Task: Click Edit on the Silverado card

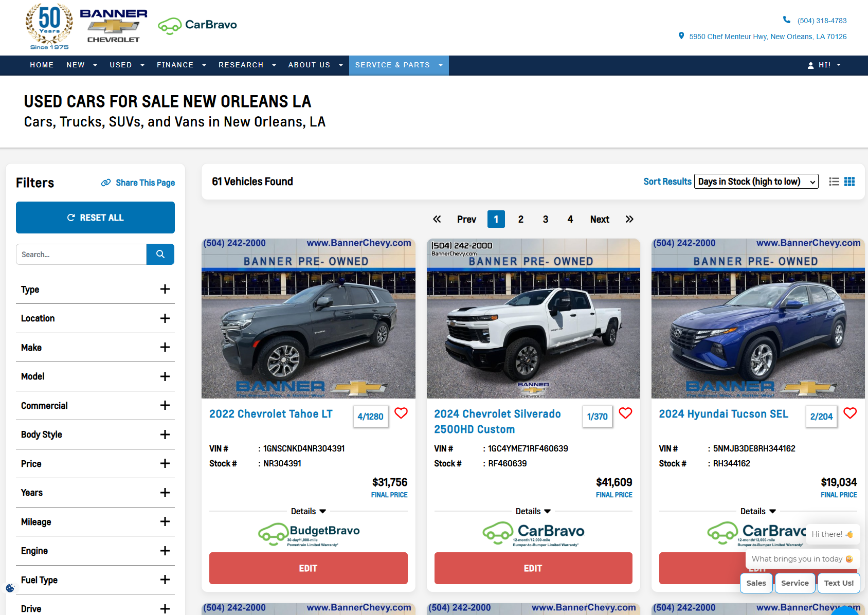Action: click(x=533, y=568)
